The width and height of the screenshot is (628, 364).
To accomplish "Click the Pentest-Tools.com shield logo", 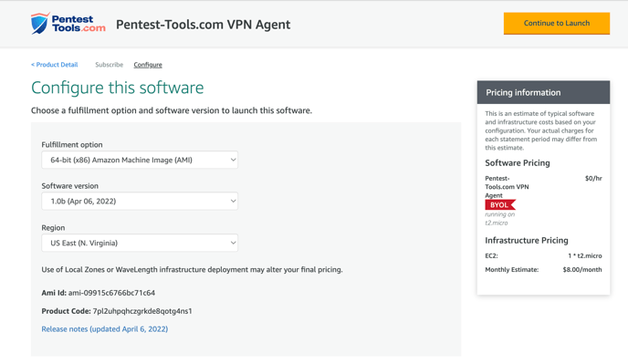I will (x=40, y=23).
